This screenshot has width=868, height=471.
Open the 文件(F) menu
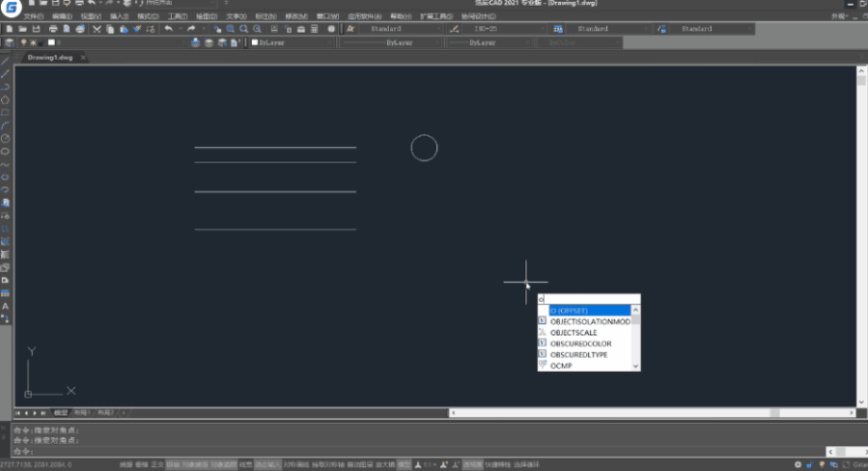coord(33,16)
